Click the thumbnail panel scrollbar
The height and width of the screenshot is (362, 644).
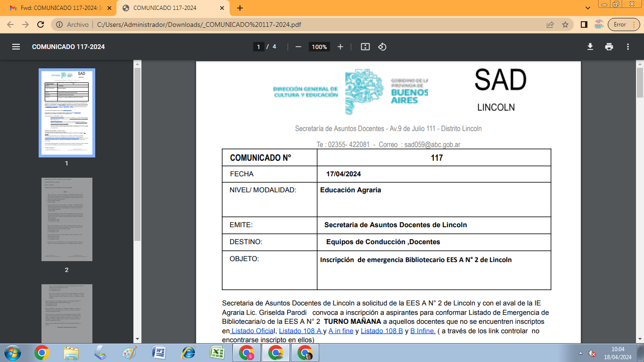point(137,153)
